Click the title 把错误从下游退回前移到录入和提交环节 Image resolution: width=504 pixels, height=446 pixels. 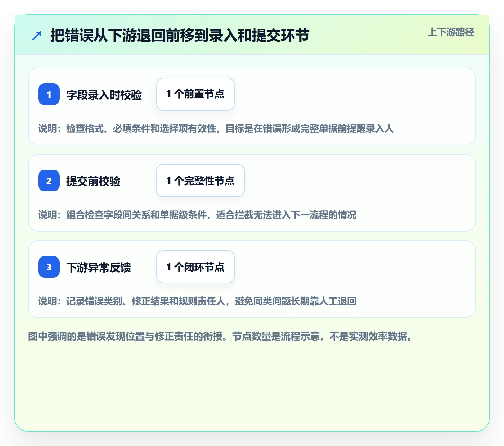[x=180, y=36]
